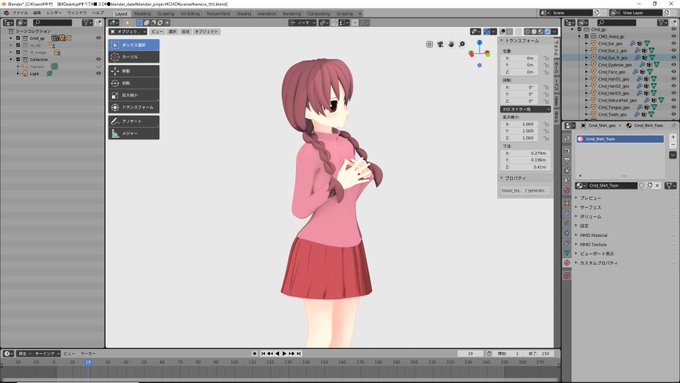Click the current frame 19 timeline marker
Image resolution: width=680 pixels, height=383 pixels.
[88, 362]
